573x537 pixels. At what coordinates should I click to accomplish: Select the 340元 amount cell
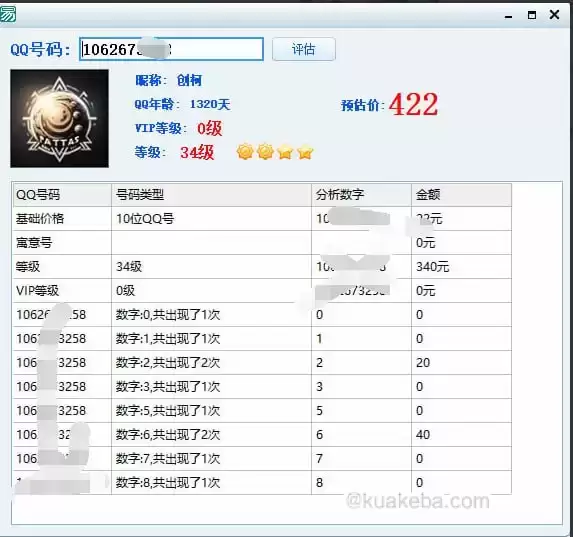pyautogui.click(x=462, y=267)
